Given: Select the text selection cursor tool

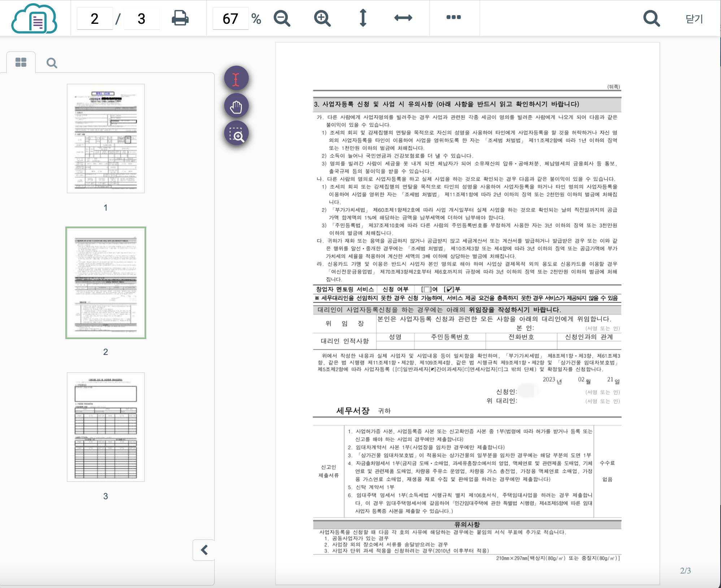Looking at the screenshot, I should click(236, 79).
